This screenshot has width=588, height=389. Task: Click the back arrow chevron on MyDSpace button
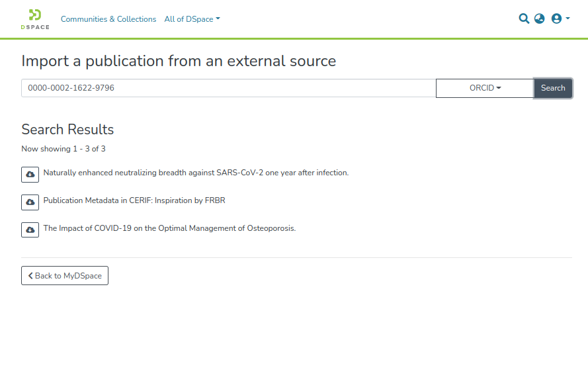[30, 276]
